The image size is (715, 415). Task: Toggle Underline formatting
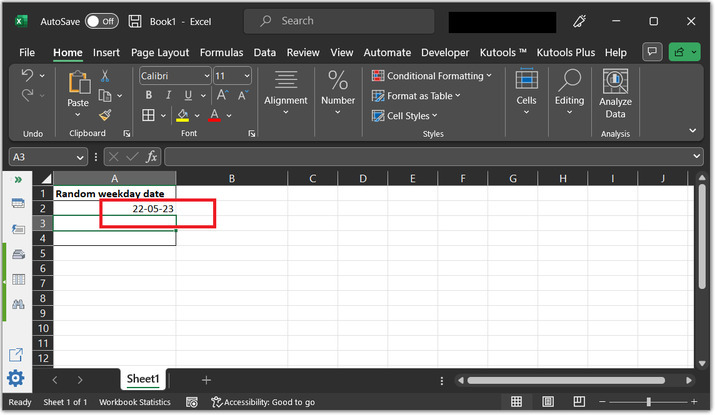pos(188,95)
